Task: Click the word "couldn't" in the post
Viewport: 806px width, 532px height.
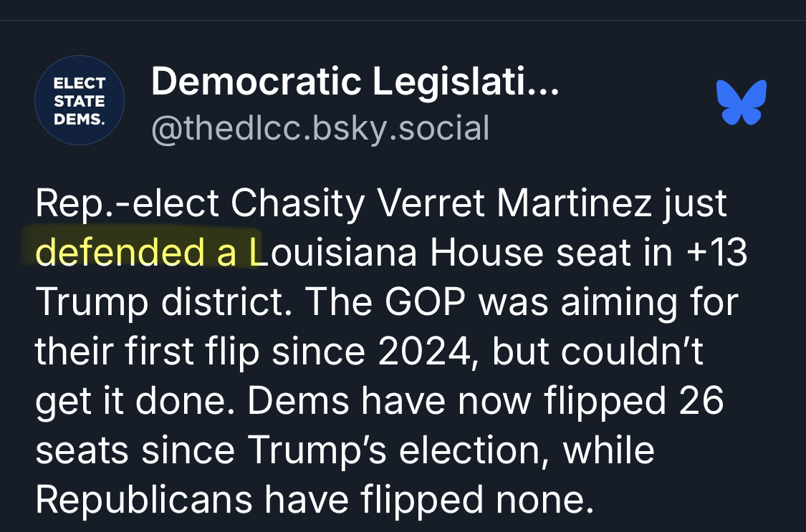Action: click(631, 352)
